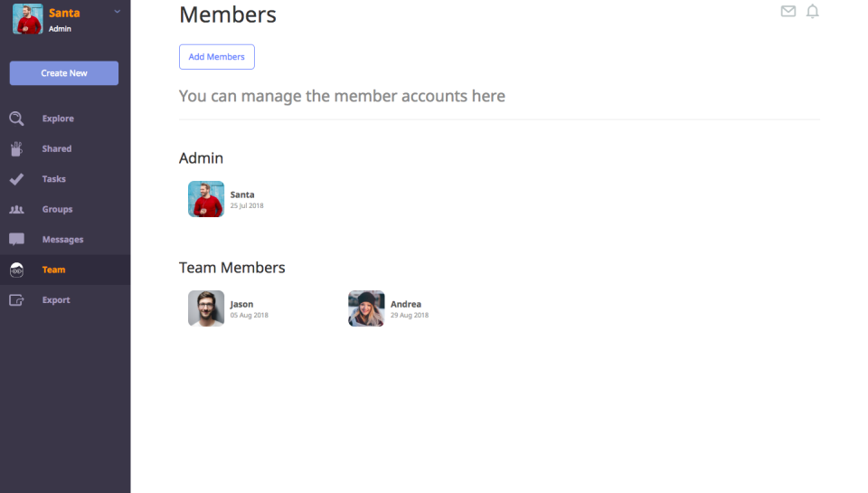Click the Groups people icon
Viewport: 868px width, 493px height.
tap(16, 209)
